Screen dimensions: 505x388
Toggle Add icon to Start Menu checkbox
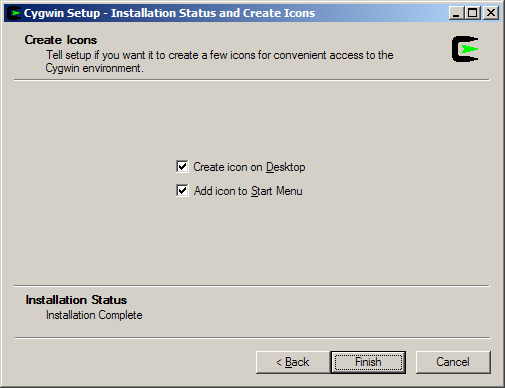click(182, 191)
